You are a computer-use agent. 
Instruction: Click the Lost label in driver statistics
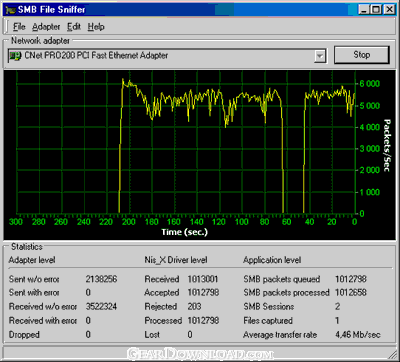[x=152, y=334]
